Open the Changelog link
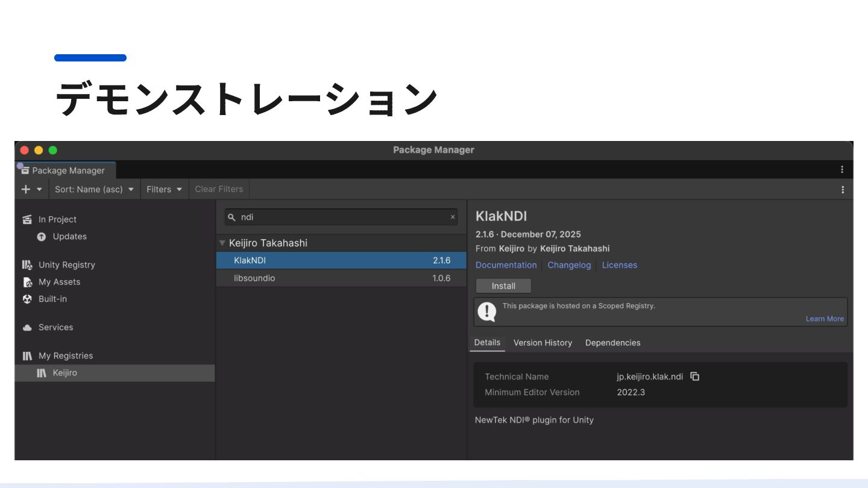The image size is (868, 488). click(x=569, y=265)
